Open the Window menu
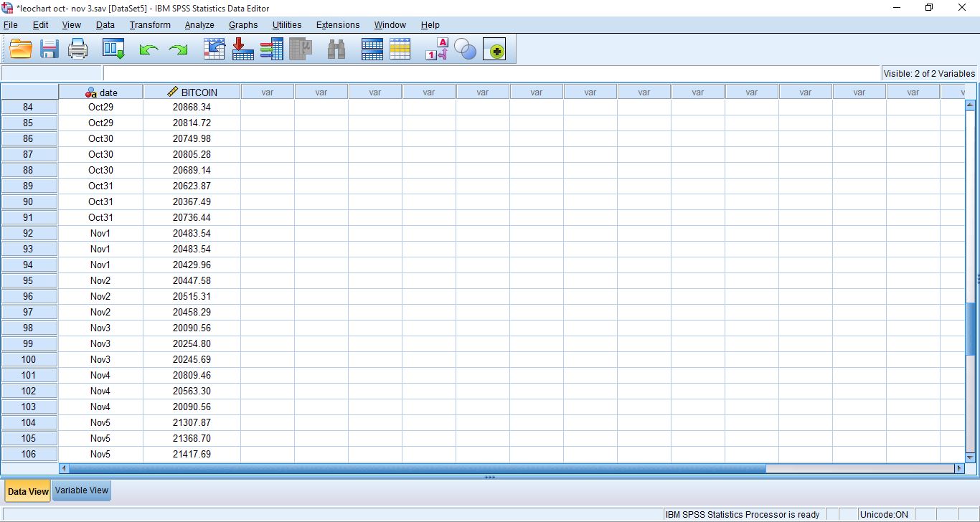Viewport: 980px width, 522px height. (x=390, y=24)
